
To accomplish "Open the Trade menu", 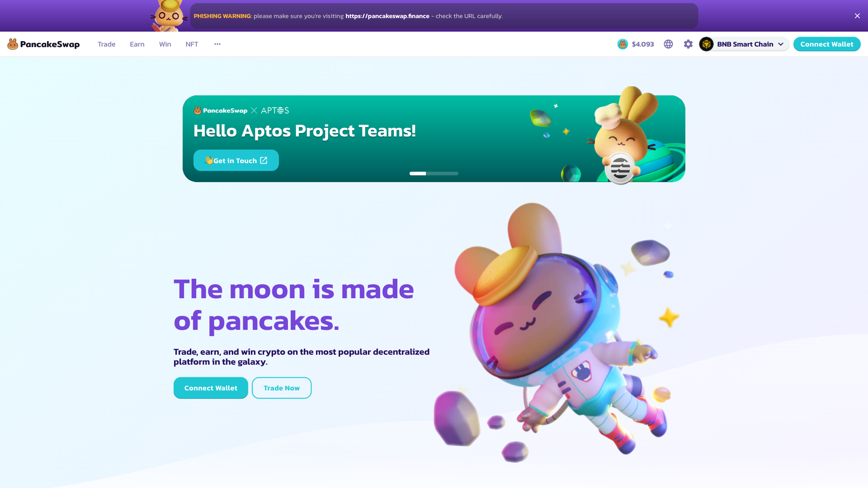I will pyautogui.click(x=106, y=44).
